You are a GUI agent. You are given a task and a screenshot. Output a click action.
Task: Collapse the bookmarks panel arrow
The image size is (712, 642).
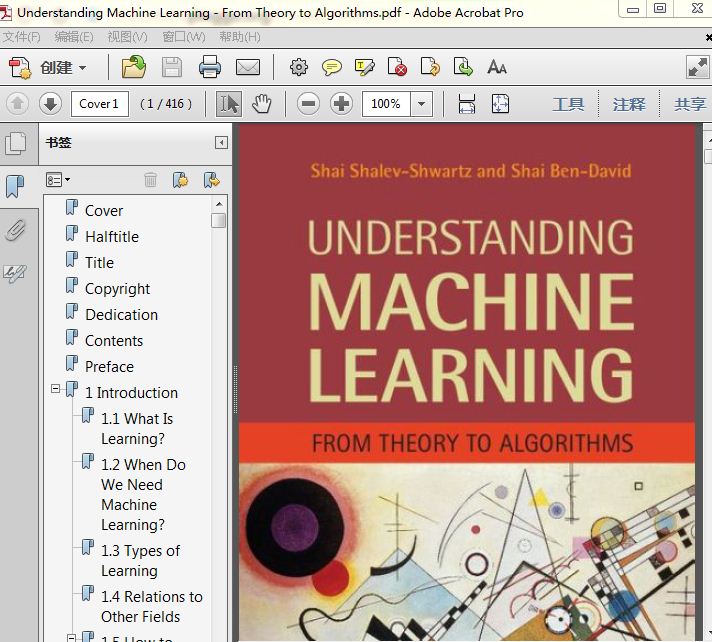pyautogui.click(x=221, y=143)
